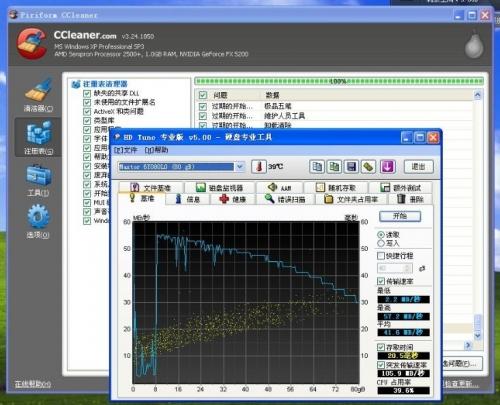The height and width of the screenshot is (405, 500).
Task: Click the thermometer temperature icon in HD Tune
Action: [x=259, y=166]
